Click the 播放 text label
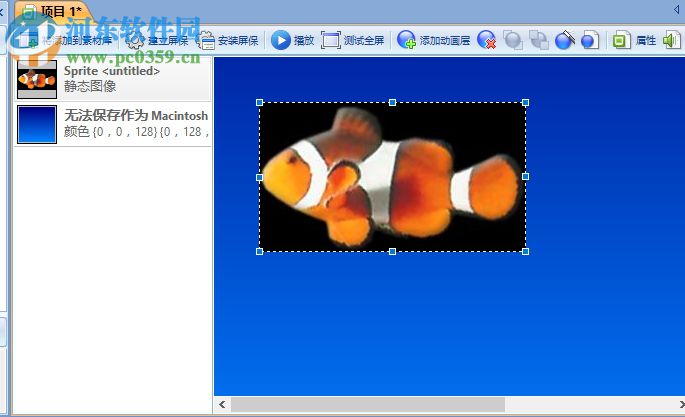Screen dimensions: 685x417 304,41
